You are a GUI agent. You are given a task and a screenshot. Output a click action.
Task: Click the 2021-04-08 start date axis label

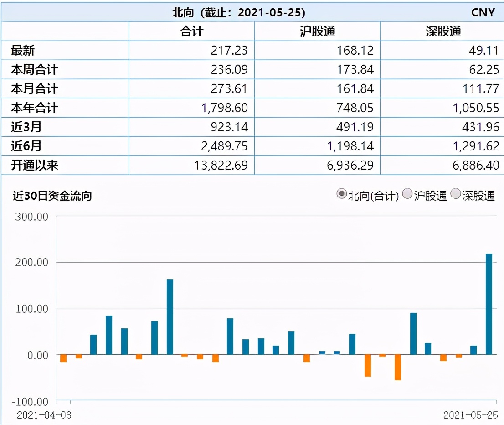pos(44,415)
